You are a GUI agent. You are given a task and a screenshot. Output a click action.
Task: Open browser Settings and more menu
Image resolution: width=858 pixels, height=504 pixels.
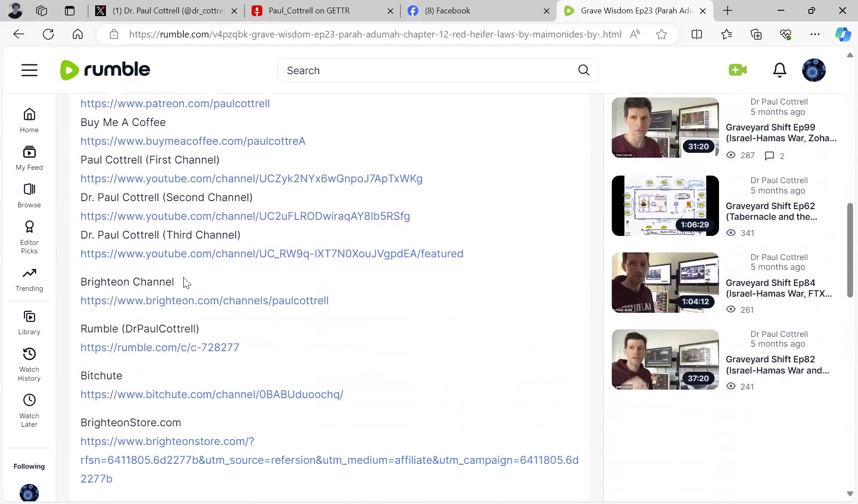coord(815,34)
